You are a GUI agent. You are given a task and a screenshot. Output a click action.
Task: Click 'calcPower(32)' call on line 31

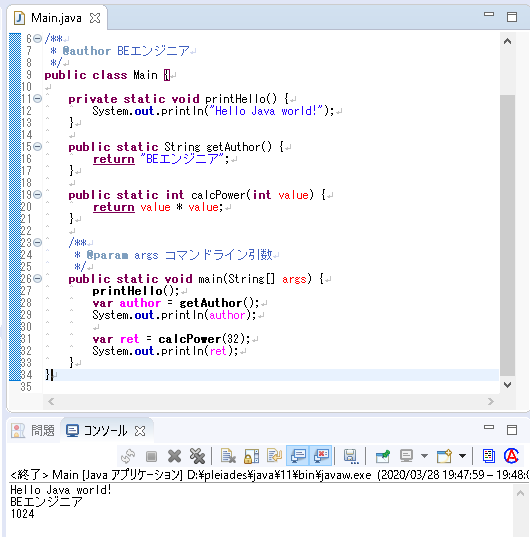pyautogui.click(x=204, y=339)
